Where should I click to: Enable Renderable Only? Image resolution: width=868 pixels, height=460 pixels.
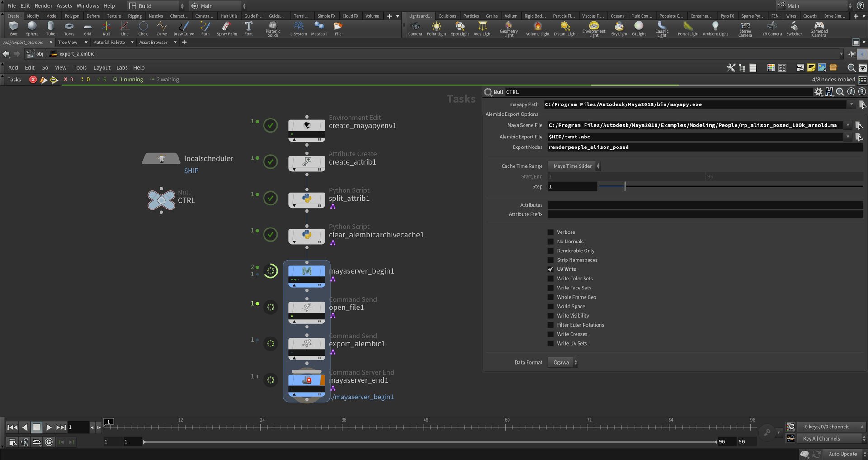[551, 251]
